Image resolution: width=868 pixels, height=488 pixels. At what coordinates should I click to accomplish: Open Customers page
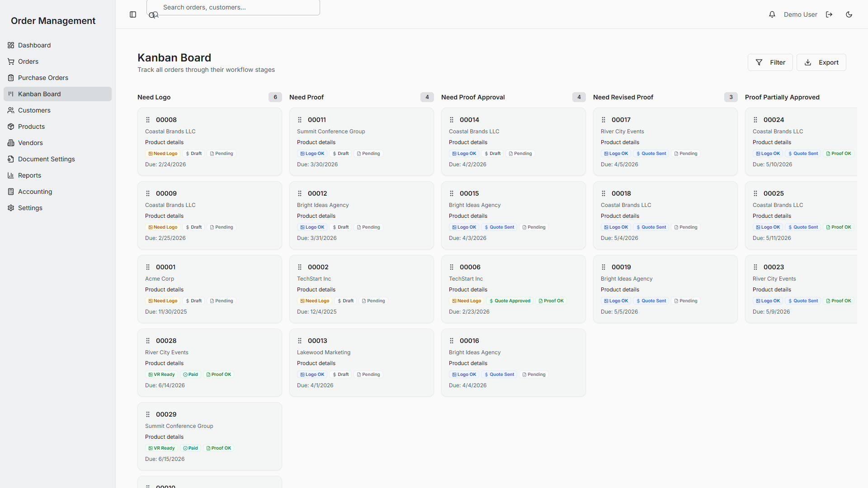[x=57, y=110]
